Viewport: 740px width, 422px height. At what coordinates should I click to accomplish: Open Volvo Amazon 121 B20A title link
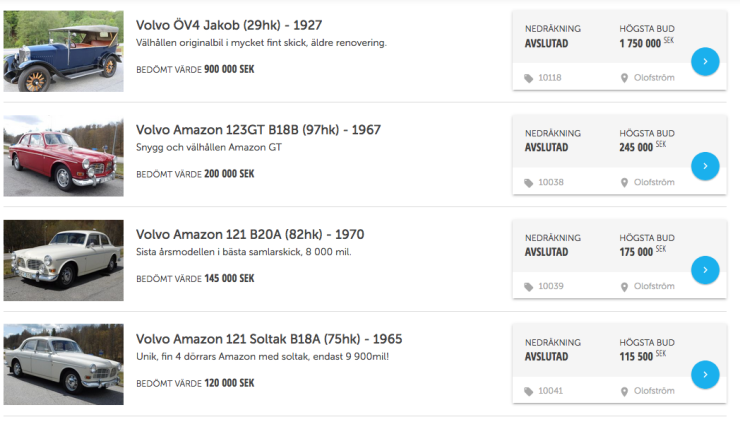pos(250,234)
